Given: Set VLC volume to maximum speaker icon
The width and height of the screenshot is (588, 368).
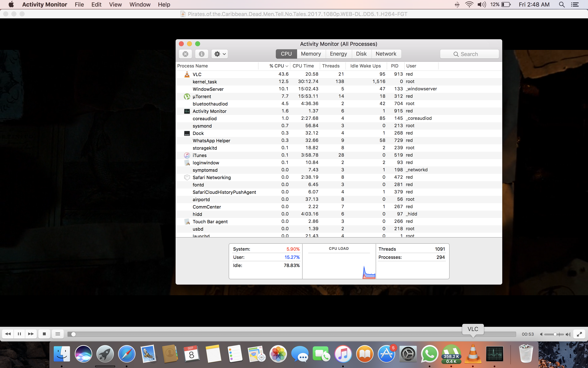Looking at the screenshot, I should [x=568, y=334].
